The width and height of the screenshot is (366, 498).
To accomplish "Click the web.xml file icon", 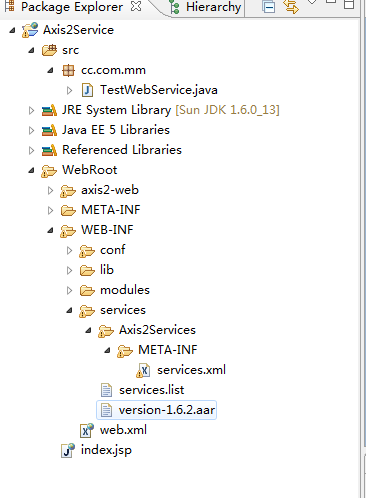I will [x=87, y=430].
